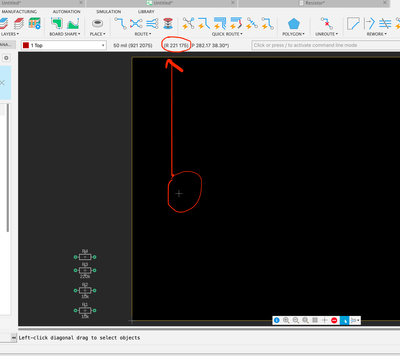The width and height of the screenshot is (400, 362).
Task: Click the blue Info icon in navigation bar
Action: (x=277, y=320)
